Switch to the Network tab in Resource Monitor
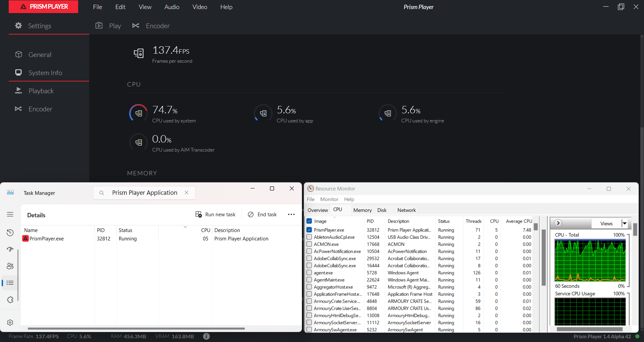 pos(407,210)
